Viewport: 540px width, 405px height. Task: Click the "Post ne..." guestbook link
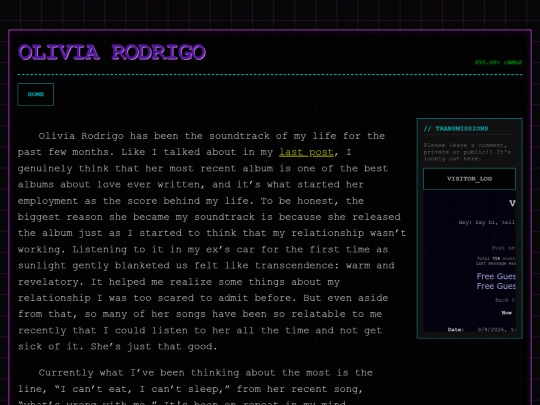point(503,248)
